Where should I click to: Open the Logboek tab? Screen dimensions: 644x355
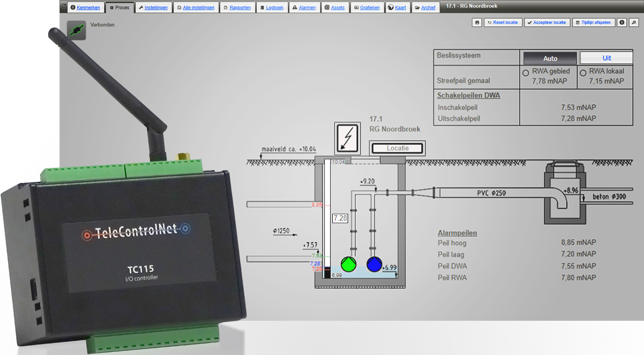click(272, 7)
